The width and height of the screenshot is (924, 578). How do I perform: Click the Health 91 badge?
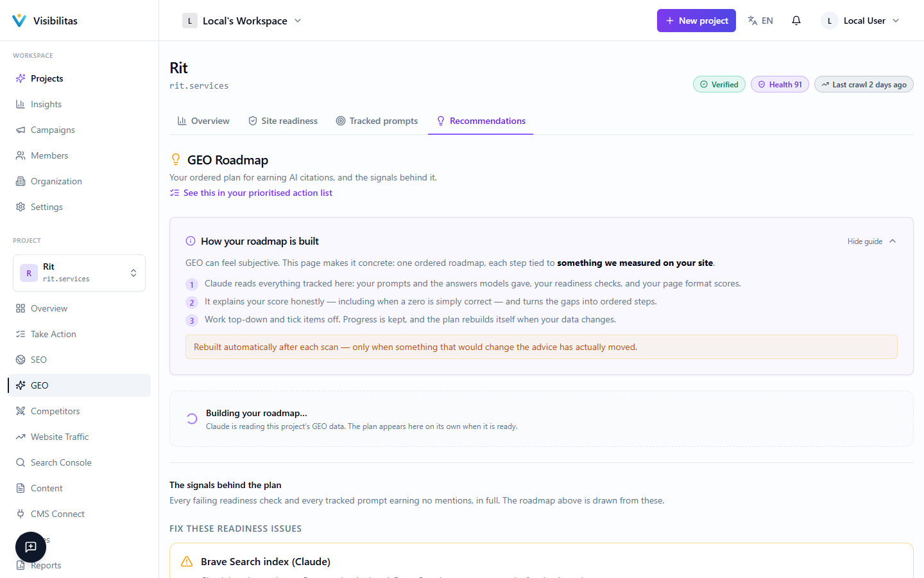click(780, 84)
